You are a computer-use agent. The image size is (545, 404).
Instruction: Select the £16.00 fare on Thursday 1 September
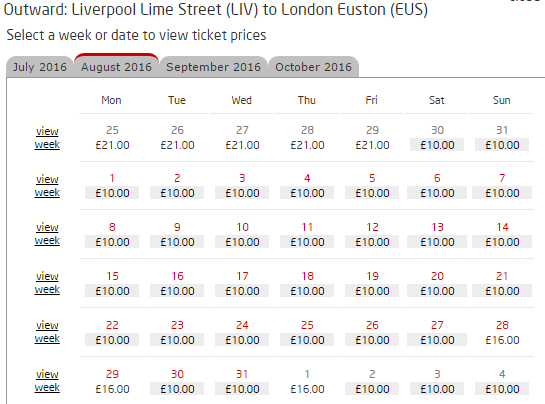coord(307,389)
